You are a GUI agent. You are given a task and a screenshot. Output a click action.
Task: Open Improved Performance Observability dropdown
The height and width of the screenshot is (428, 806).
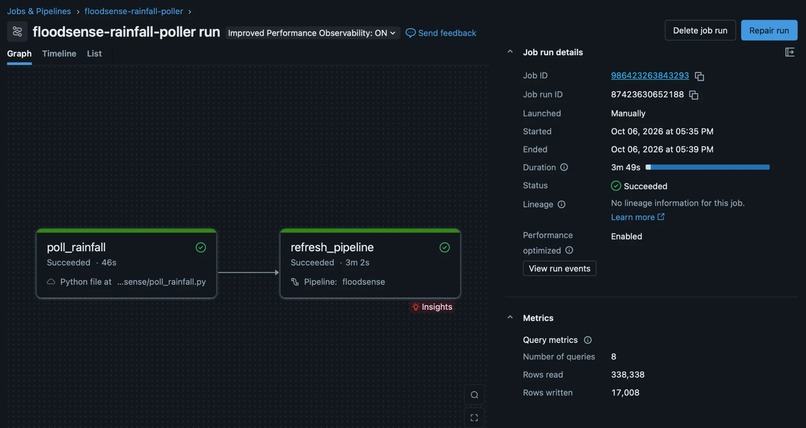coord(313,33)
